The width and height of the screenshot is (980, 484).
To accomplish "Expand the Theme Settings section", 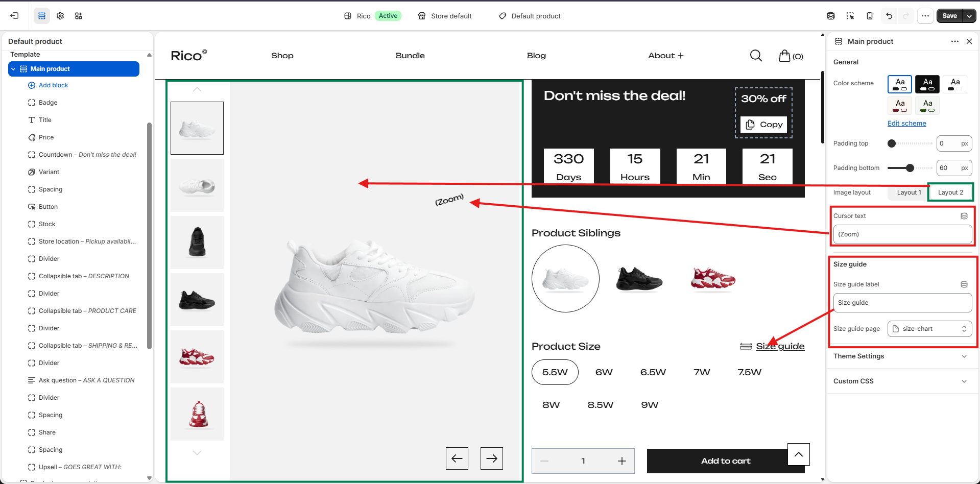I will point(902,356).
